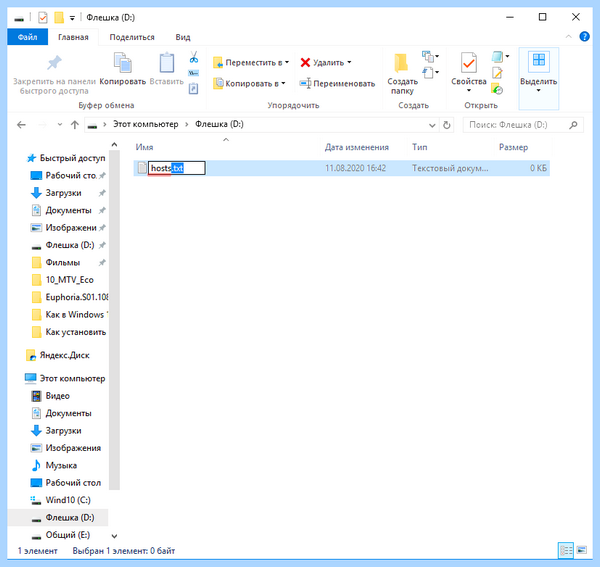
Task: Click the Edit file icon
Action: pyautogui.click(x=497, y=73)
